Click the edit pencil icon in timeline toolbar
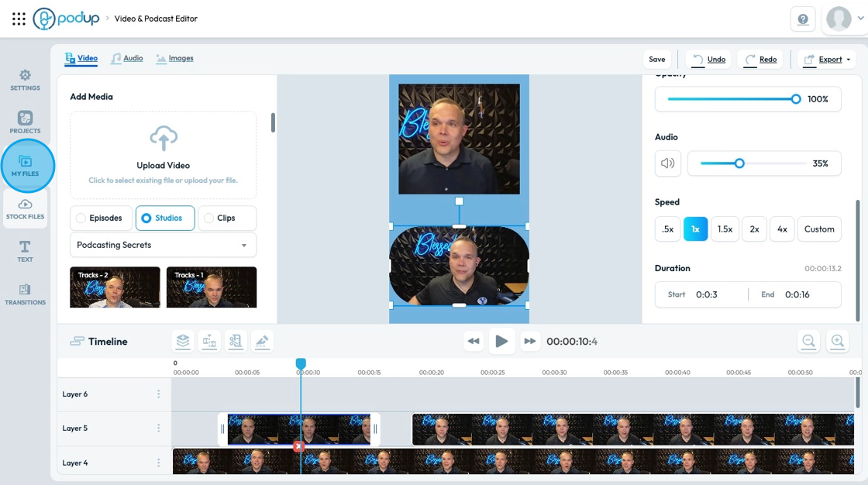Viewport: 868px width, 485px height. 262,342
